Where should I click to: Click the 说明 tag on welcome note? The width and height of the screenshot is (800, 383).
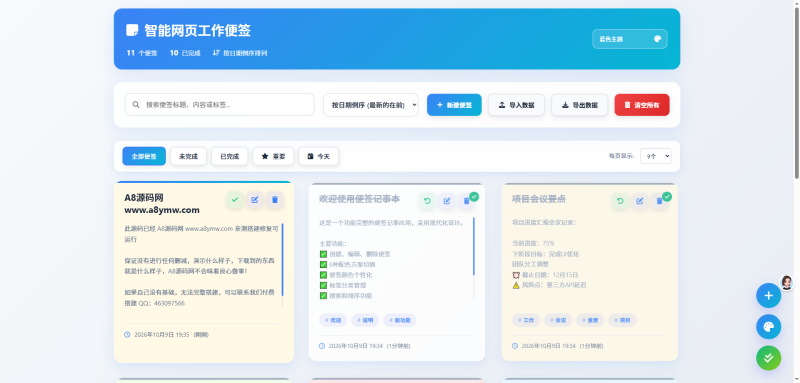tap(365, 320)
